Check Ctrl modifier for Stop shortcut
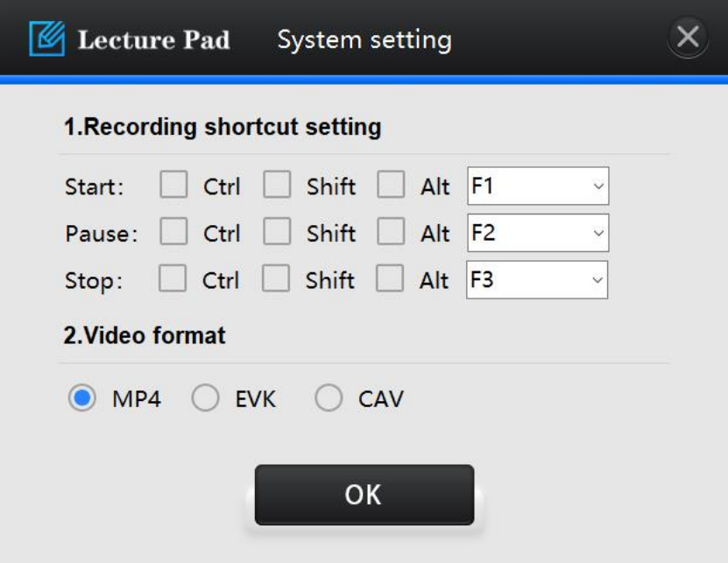The height and width of the screenshot is (563, 728). pyautogui.click(x=173, y=278)
